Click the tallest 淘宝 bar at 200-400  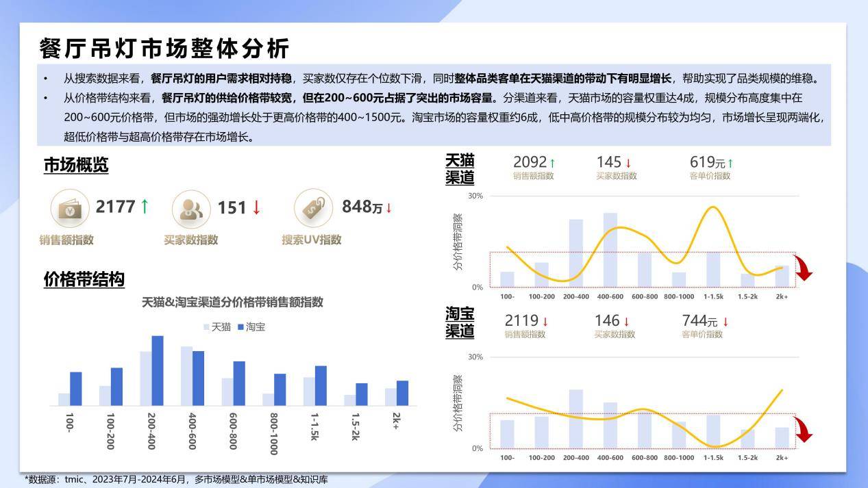[158, 371]
